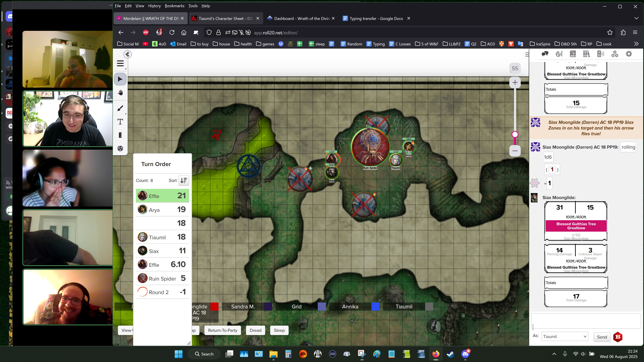644x362 pixels.
Task: Select the Roll20 pan hand tool
Action: 120,93
